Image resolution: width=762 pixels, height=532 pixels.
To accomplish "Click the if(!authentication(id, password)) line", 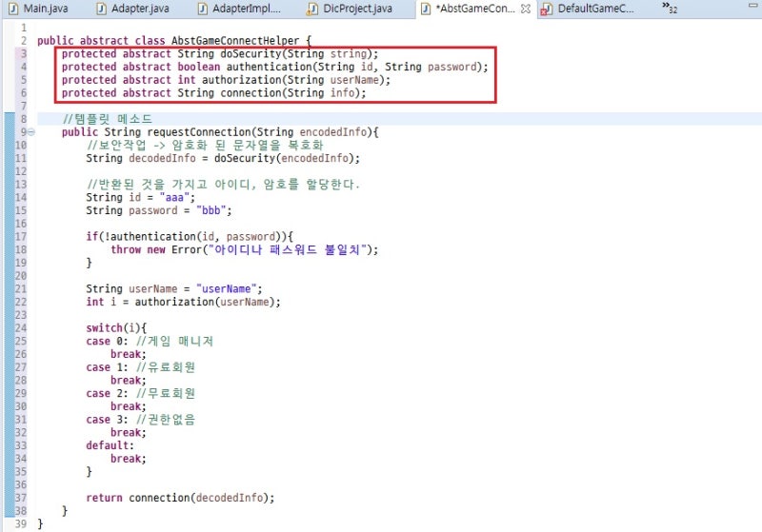I will pos(190,237).
